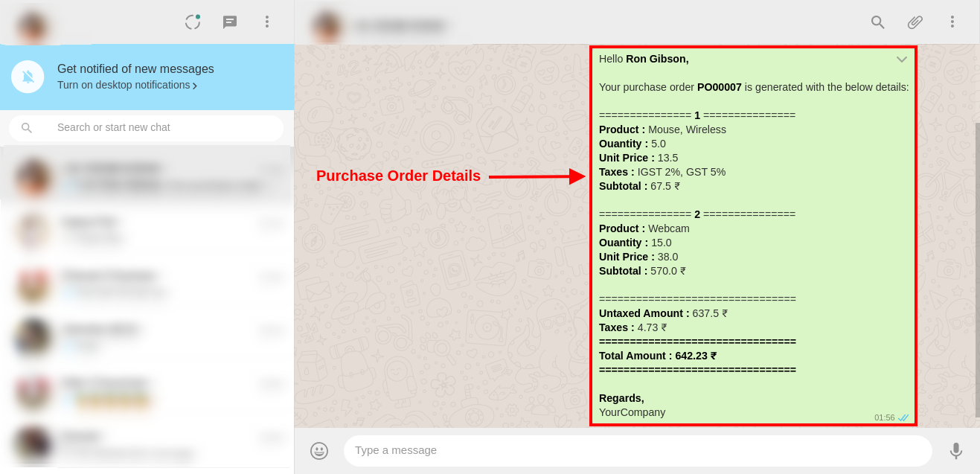Image resolution: width=980 pixels, height=474 pixels.
Task: Open the contact avatar in the conversation header
Action: [x=327, y=26]
